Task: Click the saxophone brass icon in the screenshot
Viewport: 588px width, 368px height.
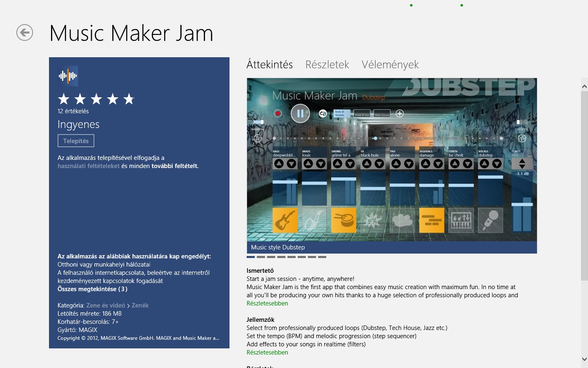Action: pyautogui.click(x=314, y=220)
